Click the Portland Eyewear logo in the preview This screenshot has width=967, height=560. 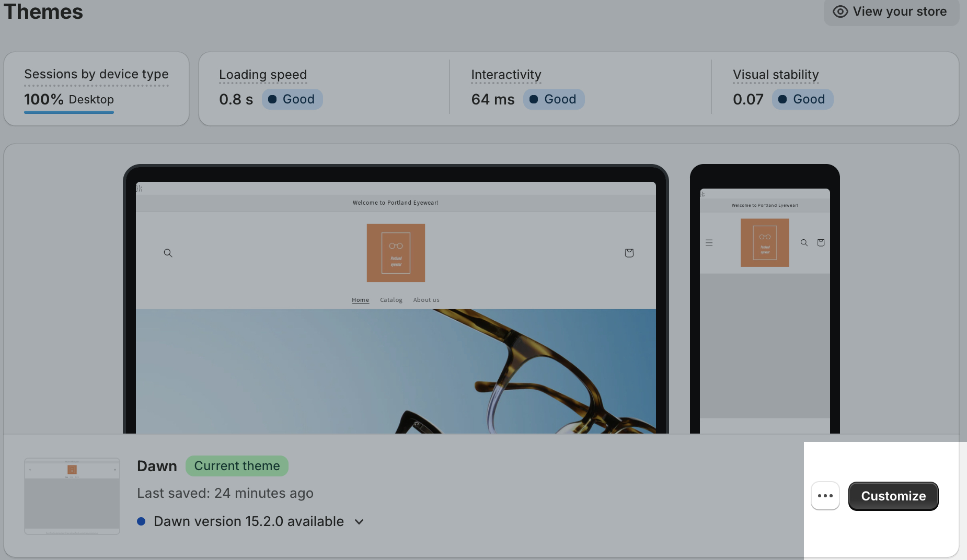pos(396,253)
